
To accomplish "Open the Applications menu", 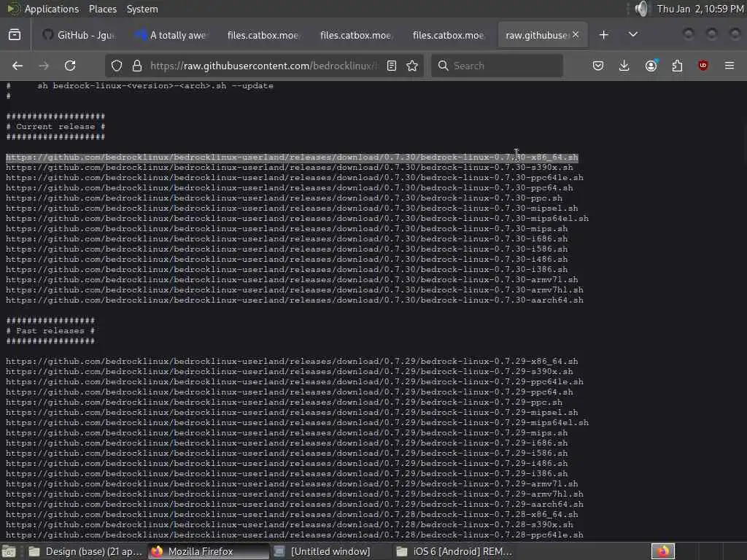I will pos(52,9).
